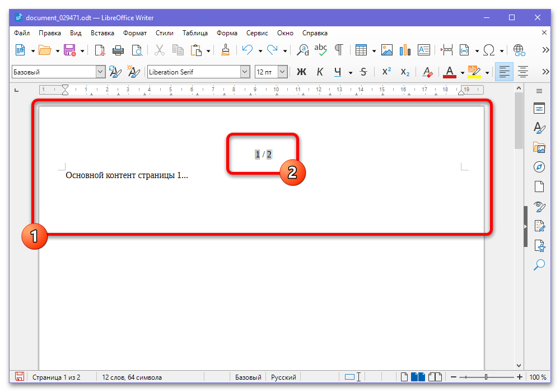This screenshot has width=560, height=392.
Task: Open the insert table dropdown arrow
Action: [x=374, y=51]
